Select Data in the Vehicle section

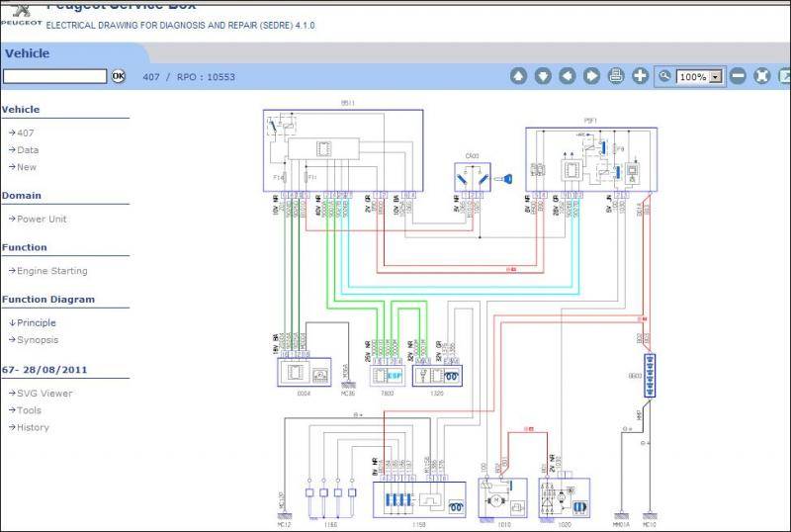[28, 150]
